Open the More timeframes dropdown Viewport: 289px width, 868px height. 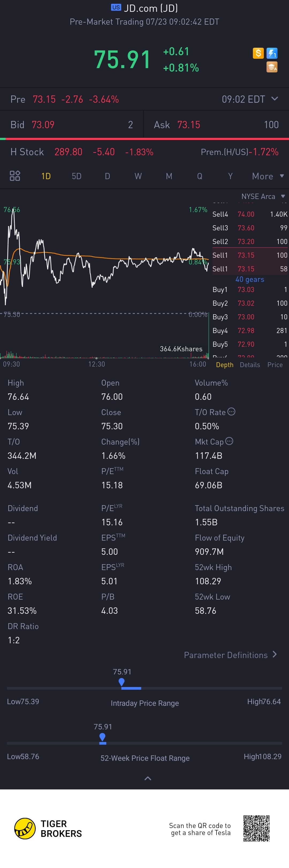[x=268, y=176]
